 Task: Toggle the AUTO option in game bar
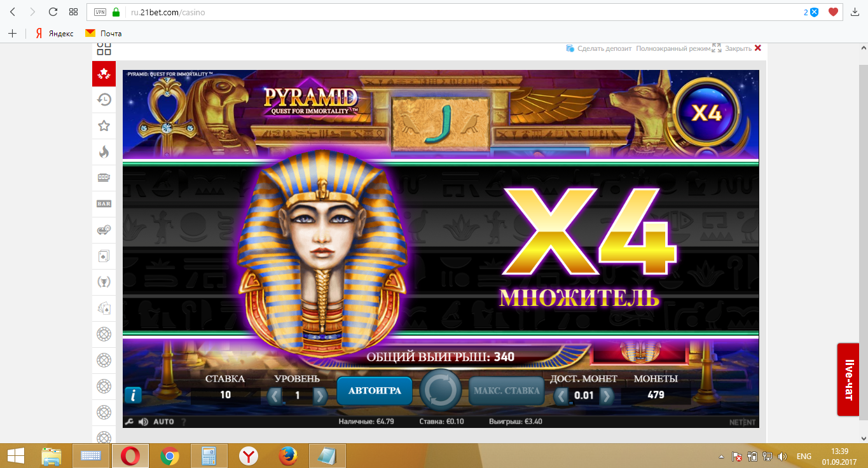coord(163,422)
